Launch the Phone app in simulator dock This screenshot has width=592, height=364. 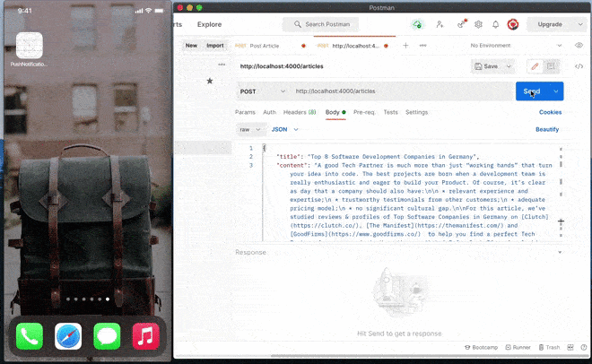30,336
